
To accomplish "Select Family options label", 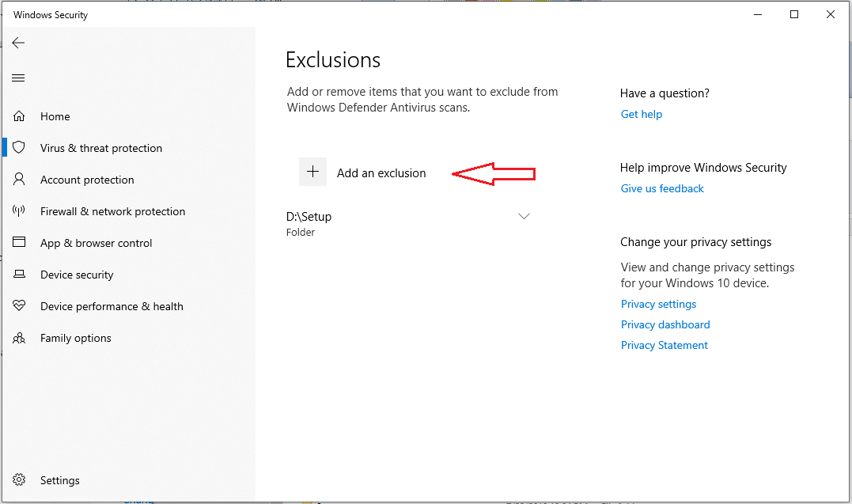I will [x=75, y=338].
